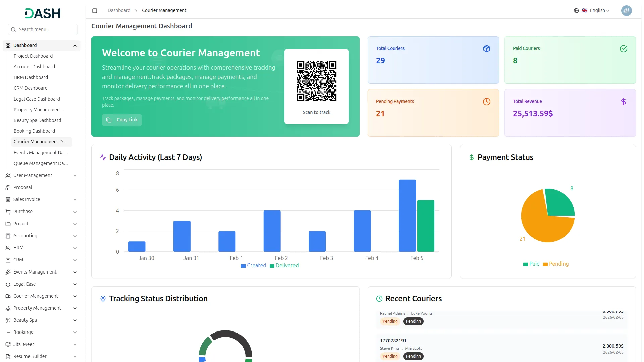
Task: Click the Pending Payments clock icon
Action: [x=486, y=102]
